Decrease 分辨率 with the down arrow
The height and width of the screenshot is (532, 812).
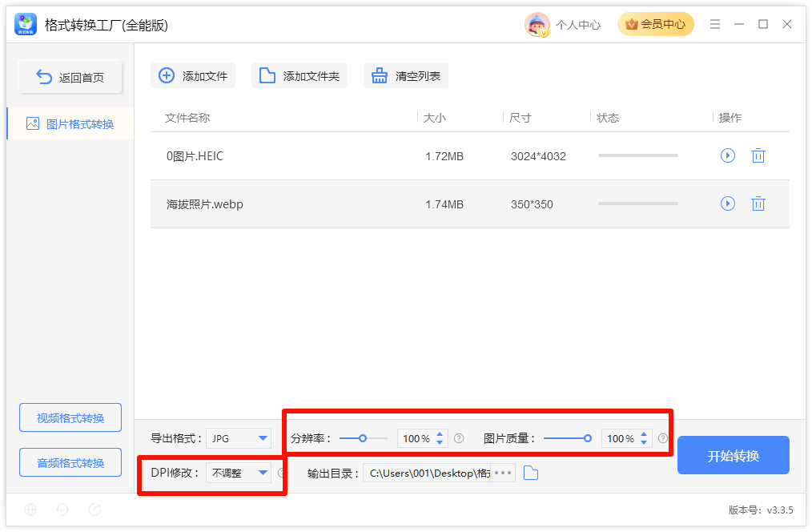(440, 443)
